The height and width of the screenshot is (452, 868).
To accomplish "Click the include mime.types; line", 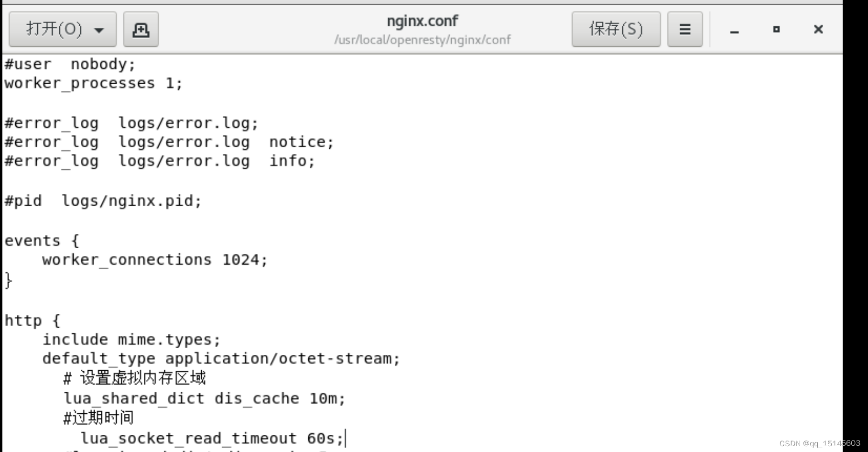I will tap(131, 340).
